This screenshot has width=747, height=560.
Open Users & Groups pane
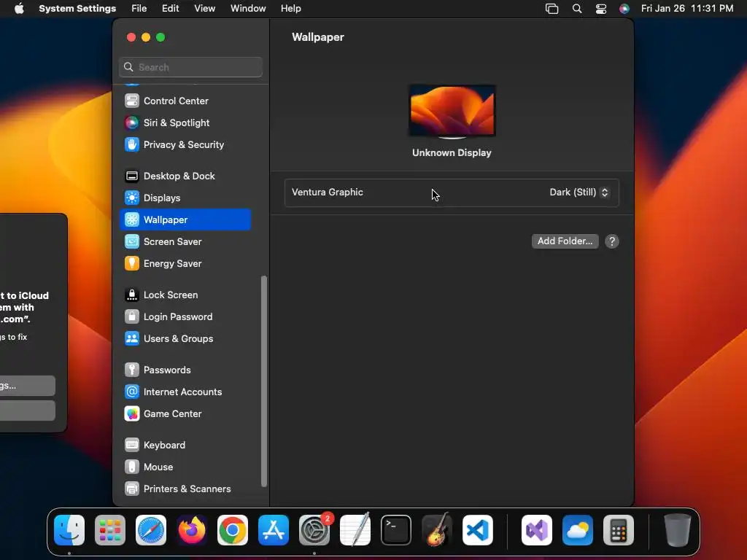pos(185,339)
